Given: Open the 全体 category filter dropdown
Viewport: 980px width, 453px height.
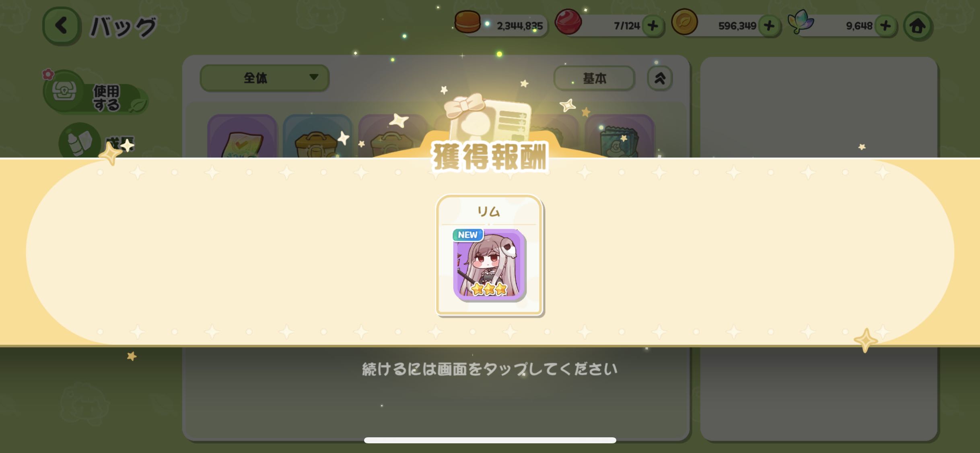Looking at the screenshot, I should tap(264, 78).
